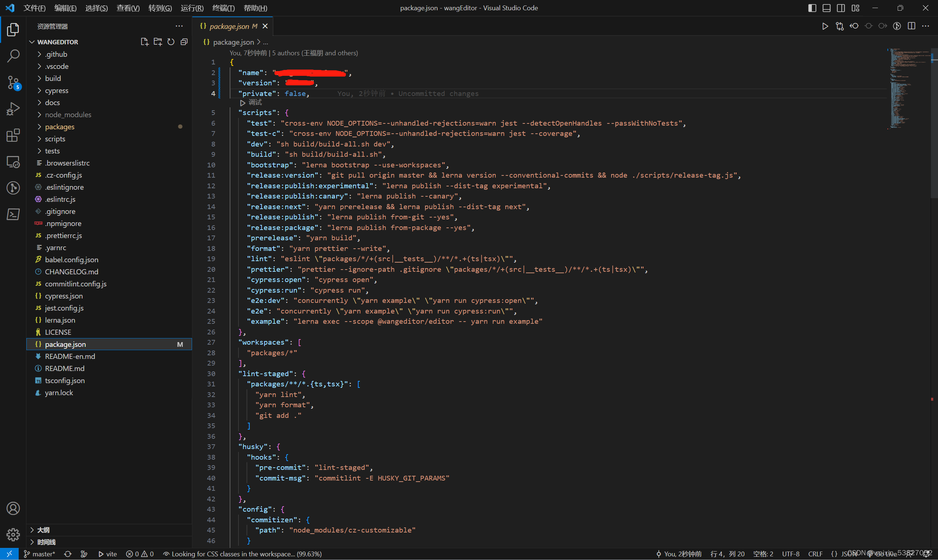938x560 pixels.
Task: Click master* branch in status bar
Action: (x=40, y=554)
